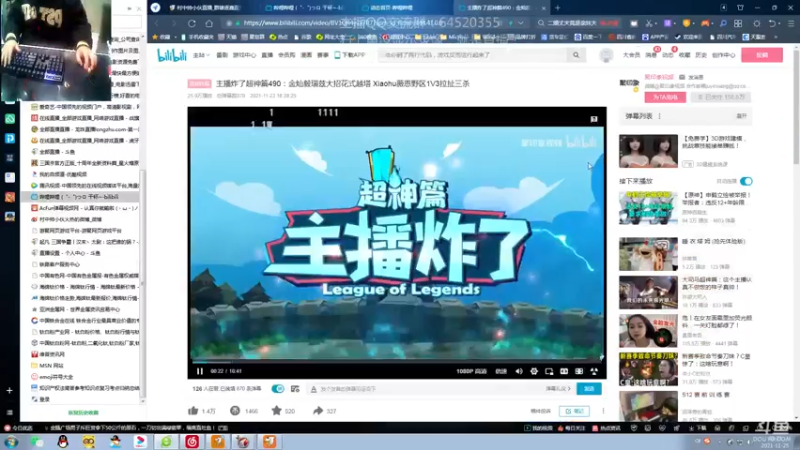The height and width of the screenshot is (450, 800).
Task: Expand the 主站 dropdown in bilibili header
Action: 201,55
